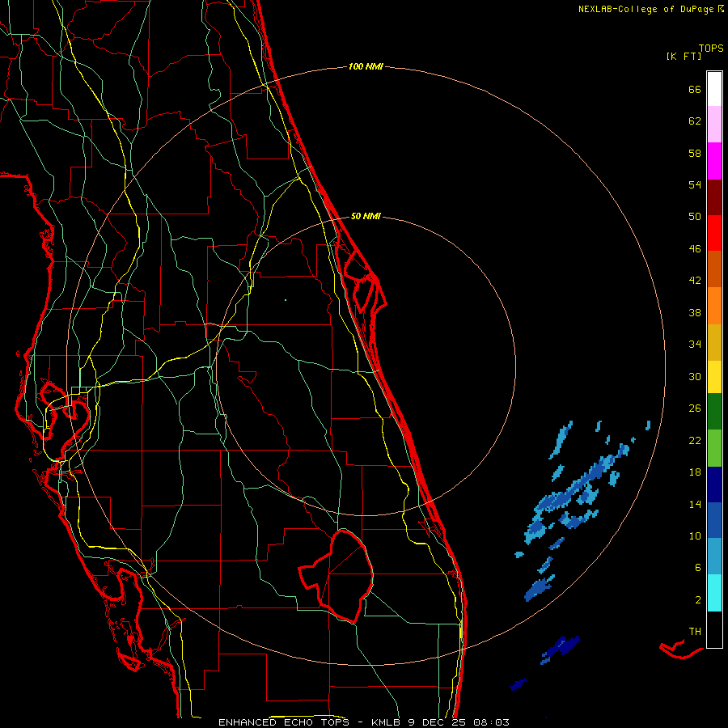Screen dimensions: 728x728
Task: Click the "62" legend value
Action: point(695,121)
